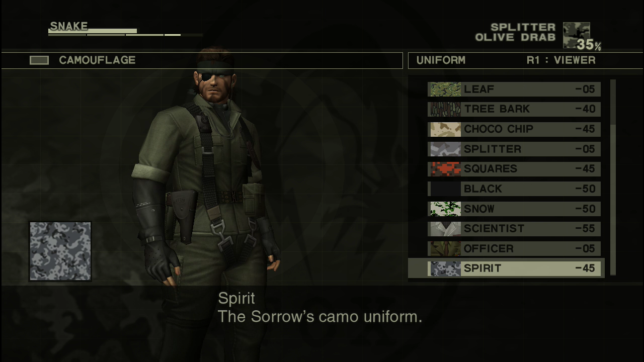Click the Spirit camo icon in list
The image size is (644, 362).
tap(445, 268)
